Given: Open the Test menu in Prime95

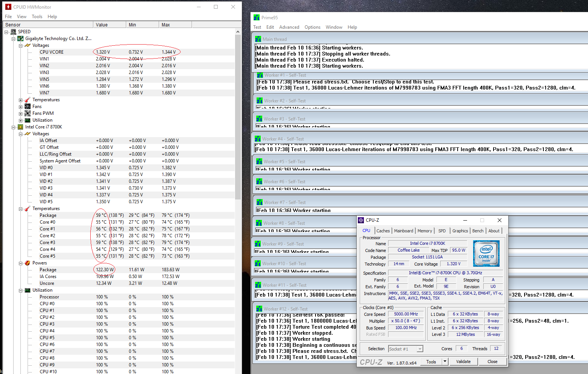Looking at the screenshot, I should (257, 27).
